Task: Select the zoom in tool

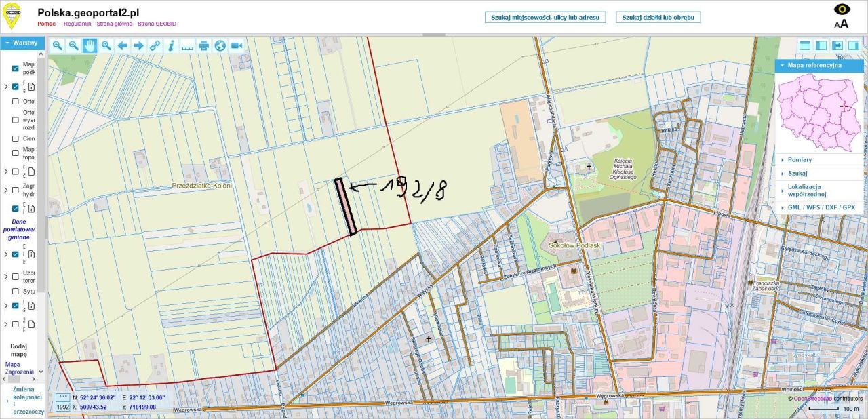Action: [58, 45]
